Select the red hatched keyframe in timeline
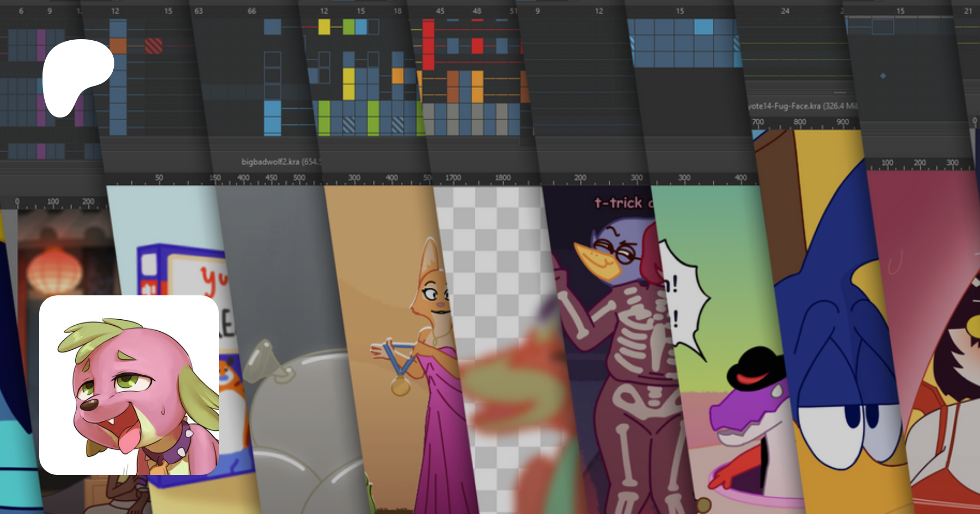The width and height of the screenshot is (980, 514). [x=153, y=46]
